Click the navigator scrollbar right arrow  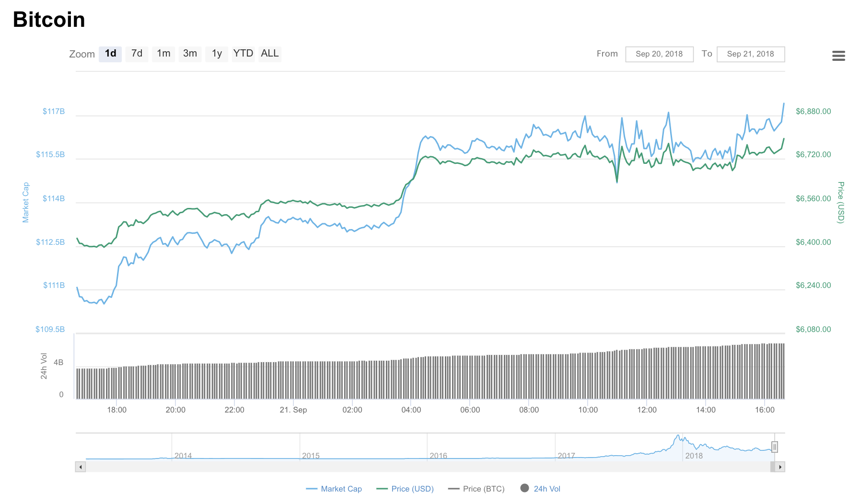780,467
